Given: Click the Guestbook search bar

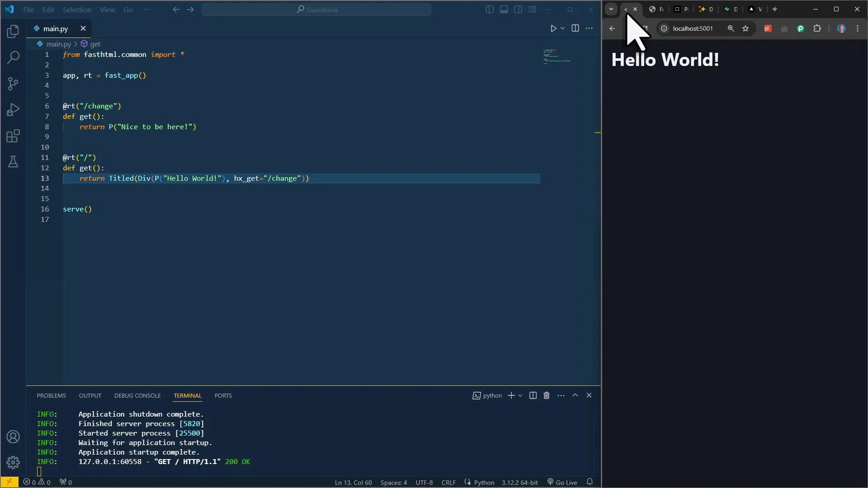Looking at the screenshot, I should point(316,9).
